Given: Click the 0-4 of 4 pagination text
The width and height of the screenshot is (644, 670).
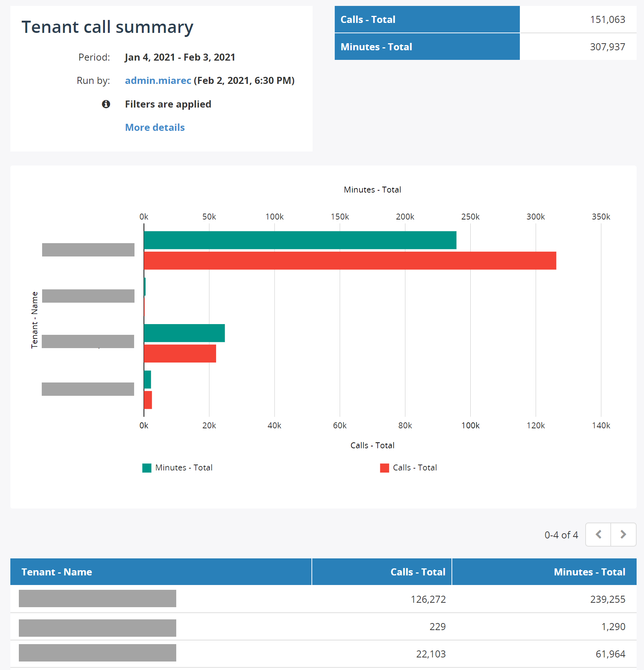Looking at the screenshot, I should (561, 535).
